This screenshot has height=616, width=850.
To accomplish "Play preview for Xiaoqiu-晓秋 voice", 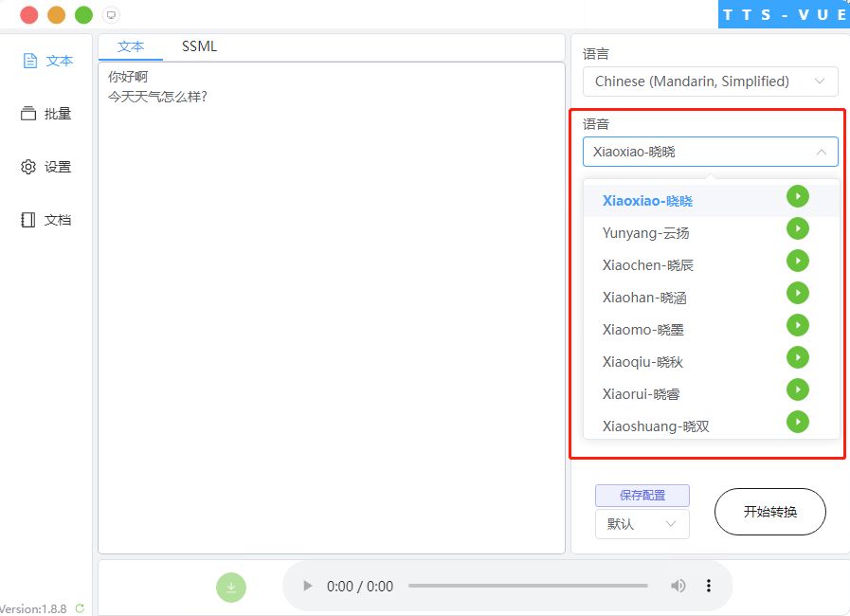I will (798, 357).
